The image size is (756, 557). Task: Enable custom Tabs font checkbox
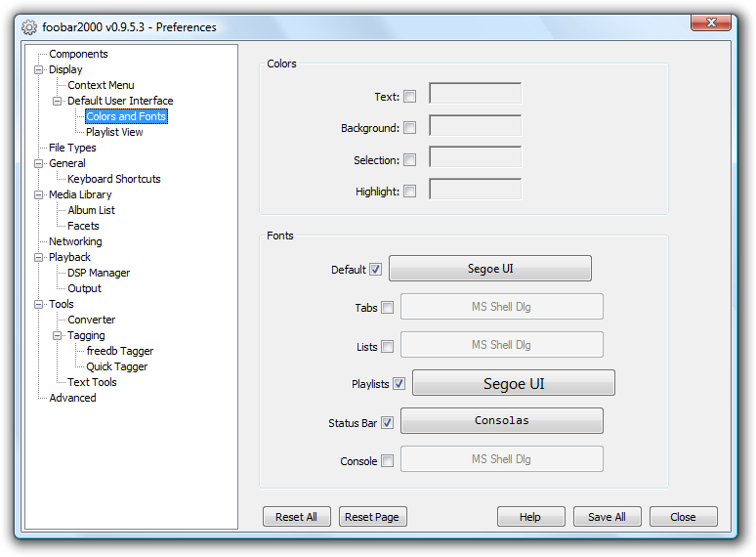pos(388,308)
